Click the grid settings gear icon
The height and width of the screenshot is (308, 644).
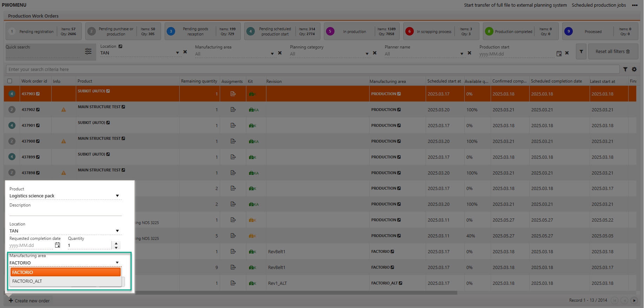[x=634, y=70]
